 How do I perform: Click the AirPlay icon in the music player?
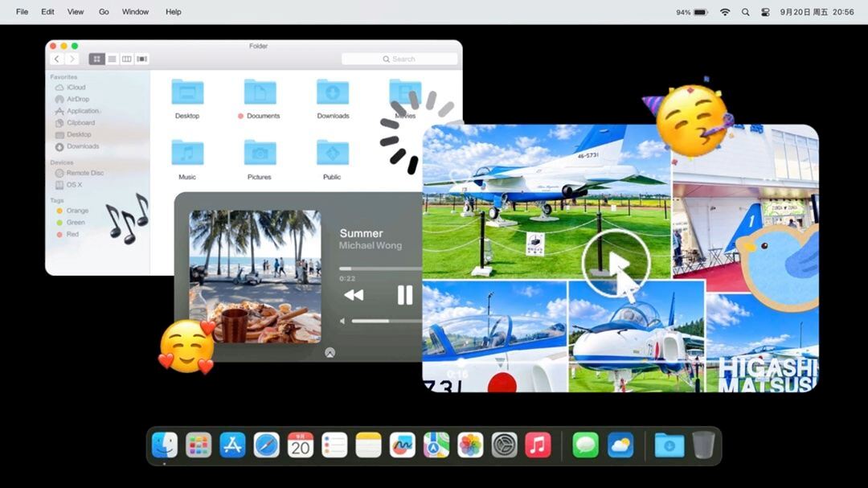point(330,352)
